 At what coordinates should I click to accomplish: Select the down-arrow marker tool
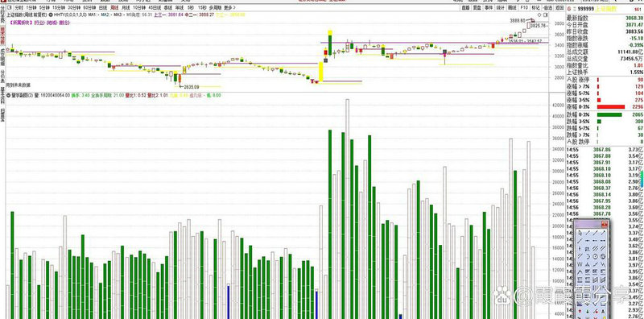click(x=588, y=311)
